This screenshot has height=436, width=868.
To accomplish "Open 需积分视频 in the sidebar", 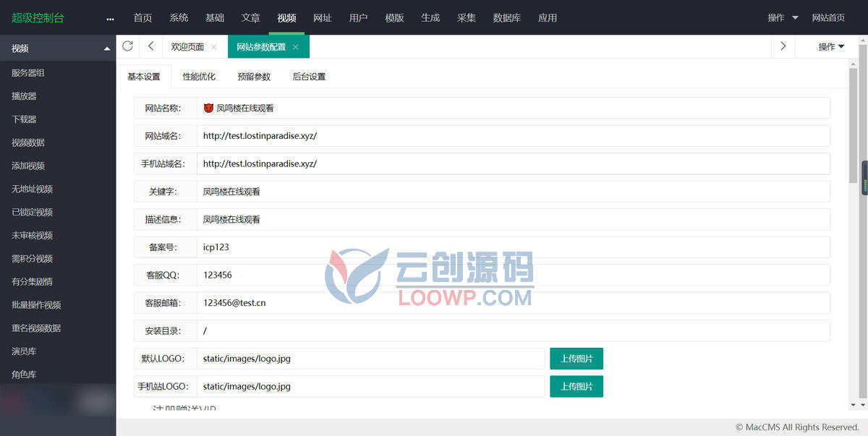I will (32, 258).
